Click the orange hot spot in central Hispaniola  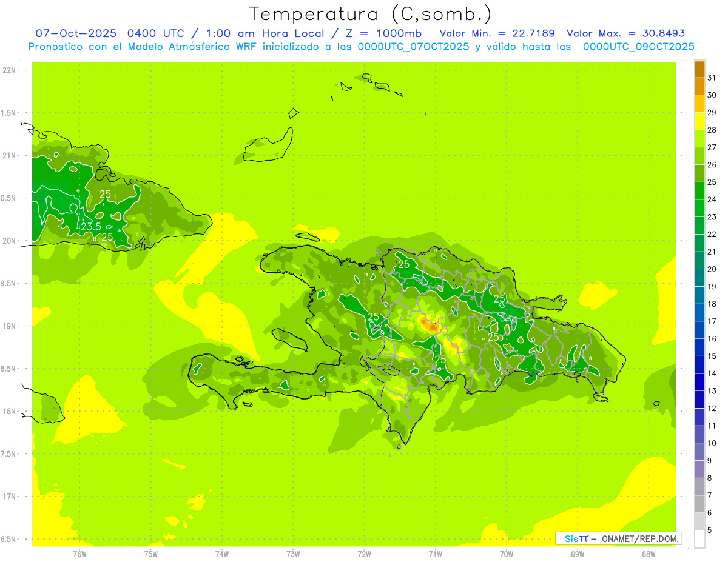(x=433, y=327)
